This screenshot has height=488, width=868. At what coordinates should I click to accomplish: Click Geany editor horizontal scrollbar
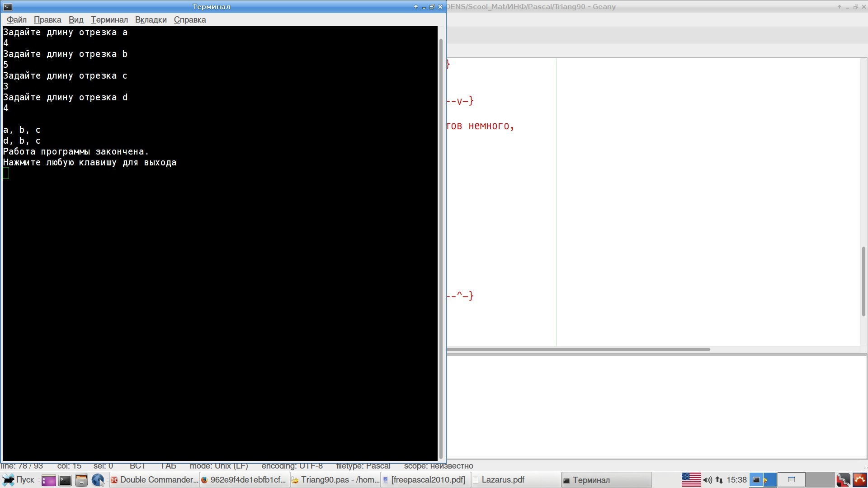(x=579, y=349)
